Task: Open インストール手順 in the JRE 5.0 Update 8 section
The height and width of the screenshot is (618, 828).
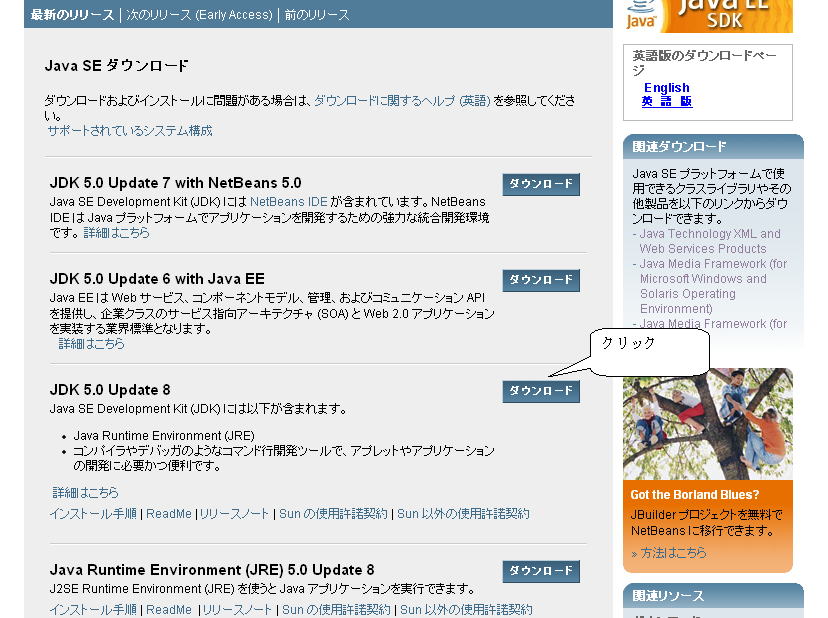Action: (93, 610)
